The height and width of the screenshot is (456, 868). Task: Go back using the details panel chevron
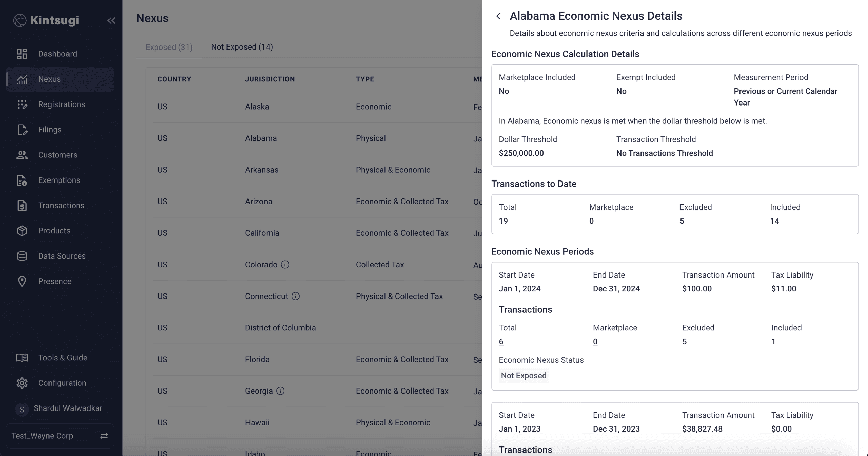coord(498,16)
